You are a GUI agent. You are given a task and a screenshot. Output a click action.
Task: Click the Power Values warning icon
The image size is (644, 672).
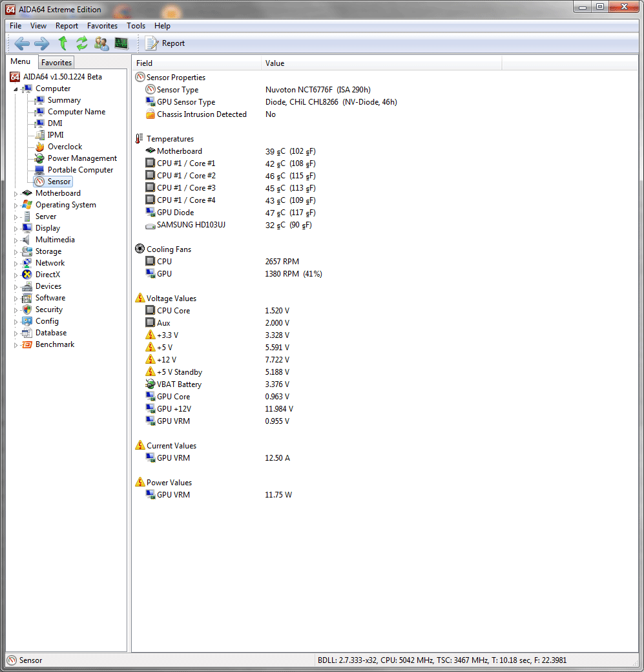point(140,482)
